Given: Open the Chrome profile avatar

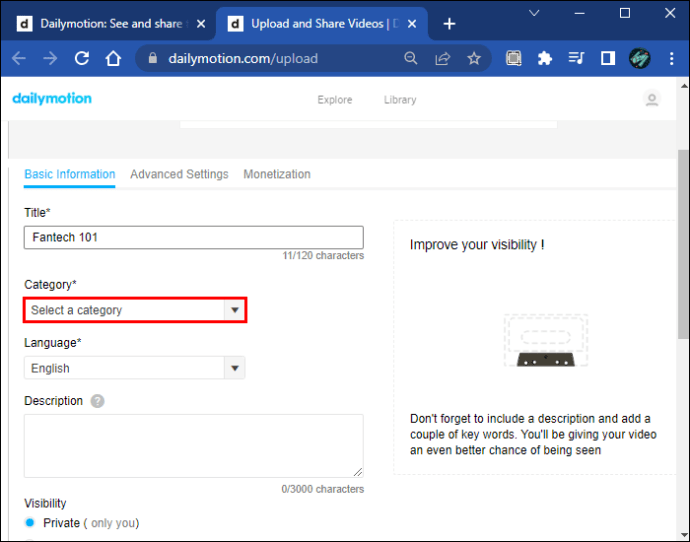Looking at the screenshot, I should click(x=639, y=58).
